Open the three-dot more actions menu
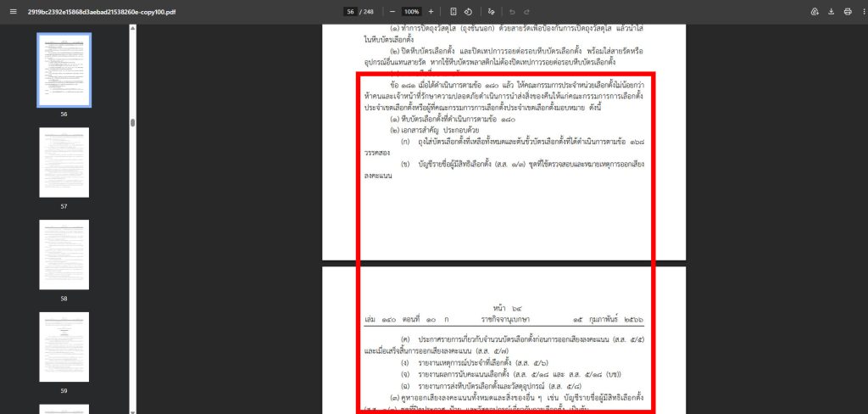868x414 pixels. click(x=860, y=12)
